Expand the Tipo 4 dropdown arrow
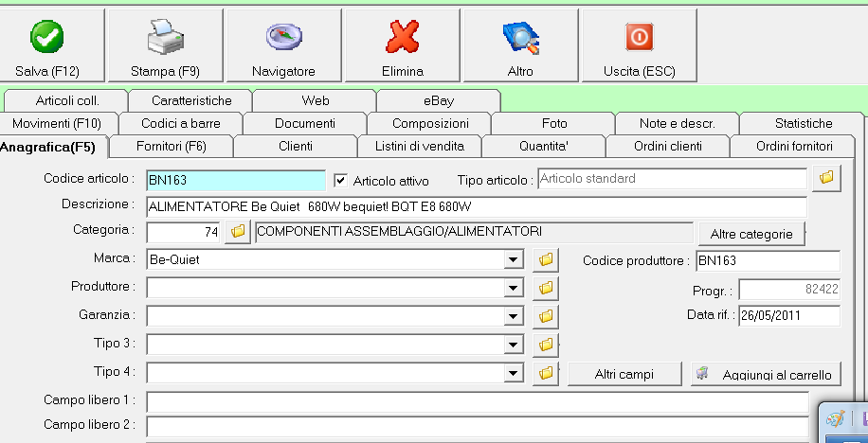 (x=514, y=373)
